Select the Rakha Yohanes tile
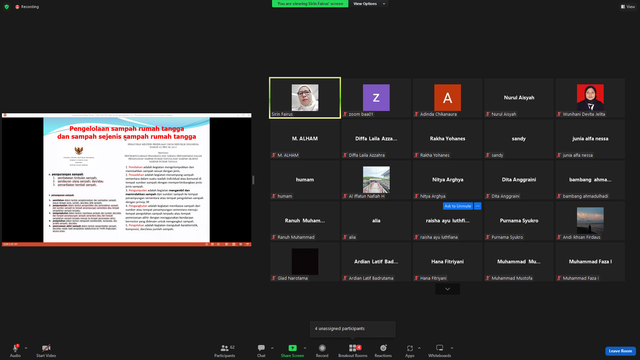The width and height of the screenshot is (640, 360). (x=447, y=139)
